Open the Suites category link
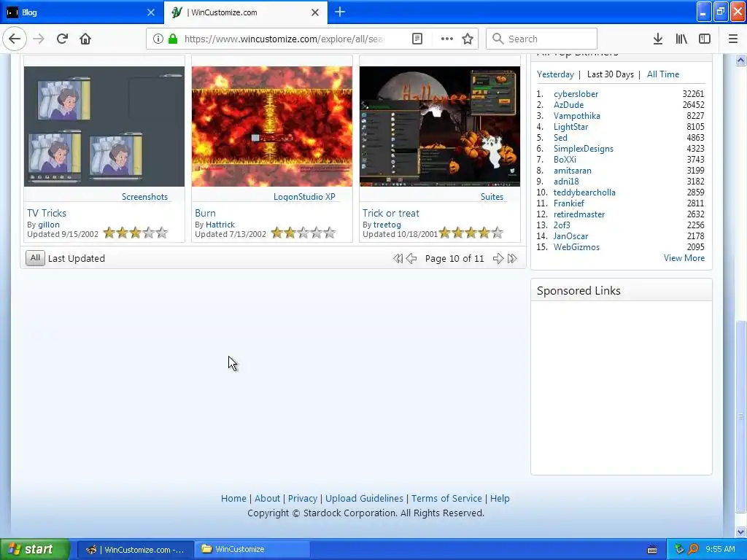Image resolution: width=747 pixels, height=560 pixels. pos(492,197)
